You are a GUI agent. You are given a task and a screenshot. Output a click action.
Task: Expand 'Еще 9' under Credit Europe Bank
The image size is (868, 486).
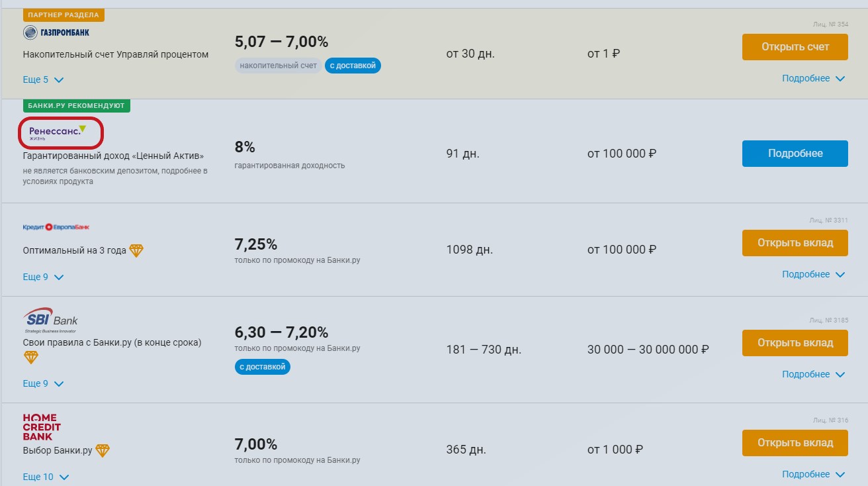[x=43, y=277]
